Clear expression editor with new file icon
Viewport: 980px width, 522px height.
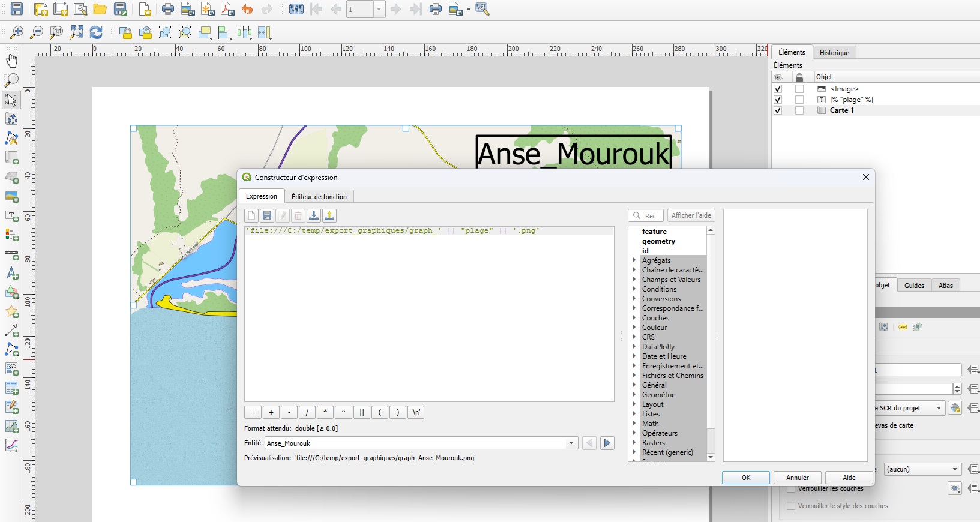point(251,215)
